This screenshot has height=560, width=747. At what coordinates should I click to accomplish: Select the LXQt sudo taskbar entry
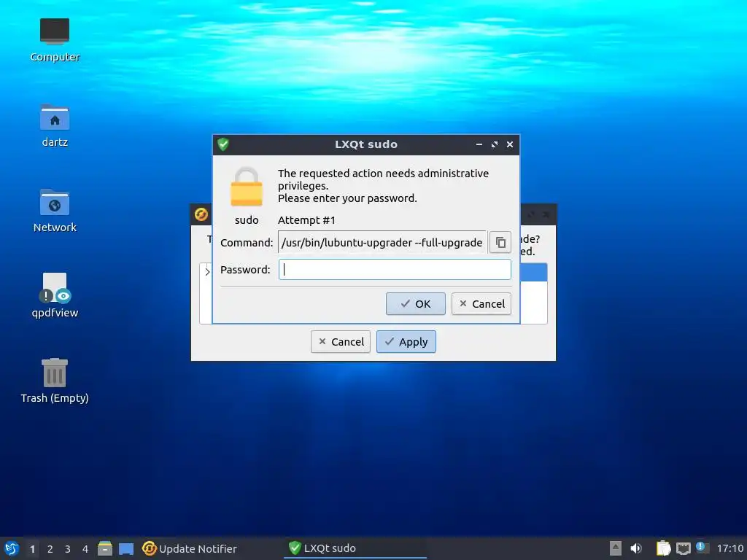(355, 548)
